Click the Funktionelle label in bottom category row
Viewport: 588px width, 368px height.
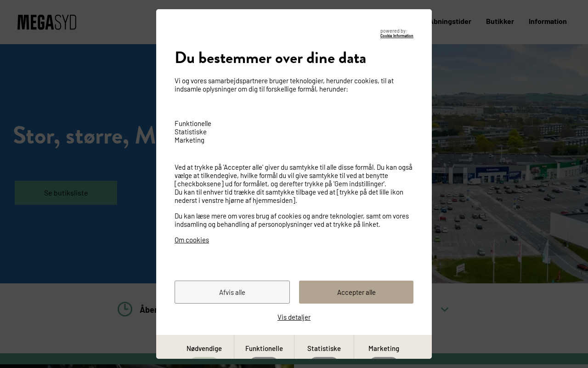point(264,348)
